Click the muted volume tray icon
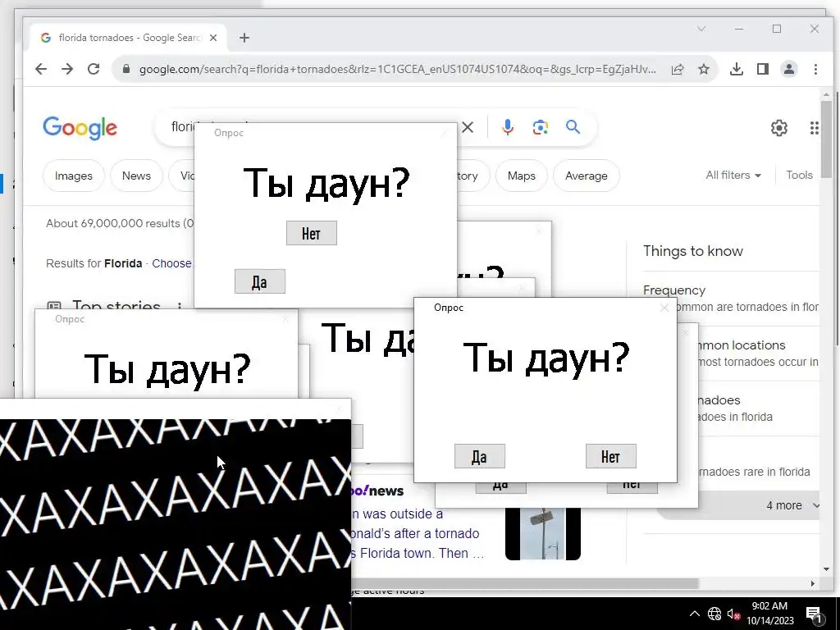This screenshot has width=840, height=630. pyautogui.click(x=733, y=614)
